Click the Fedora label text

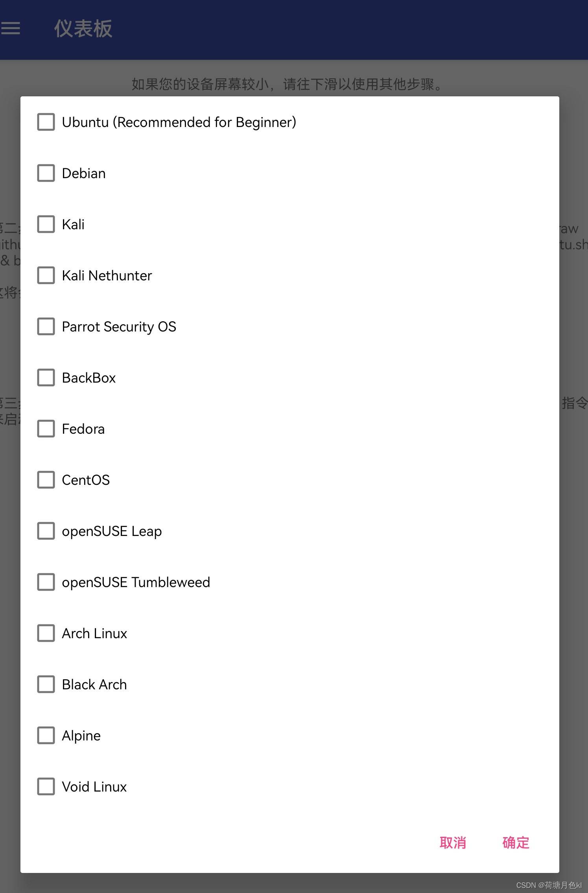pos(83,429)
